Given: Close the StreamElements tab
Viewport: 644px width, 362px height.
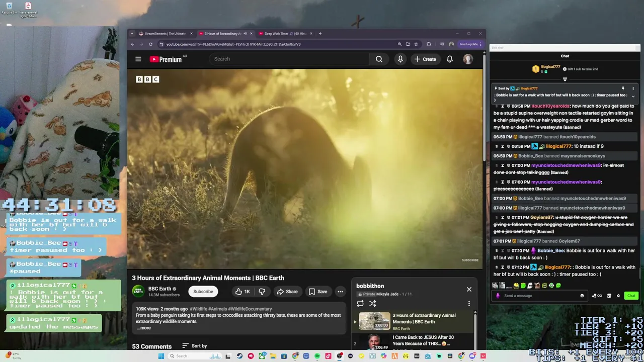Looking at the screenshot, I should (191, 34).
